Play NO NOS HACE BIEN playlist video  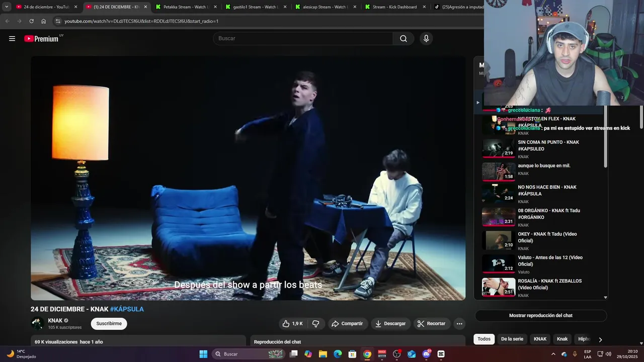click(541, 194)
